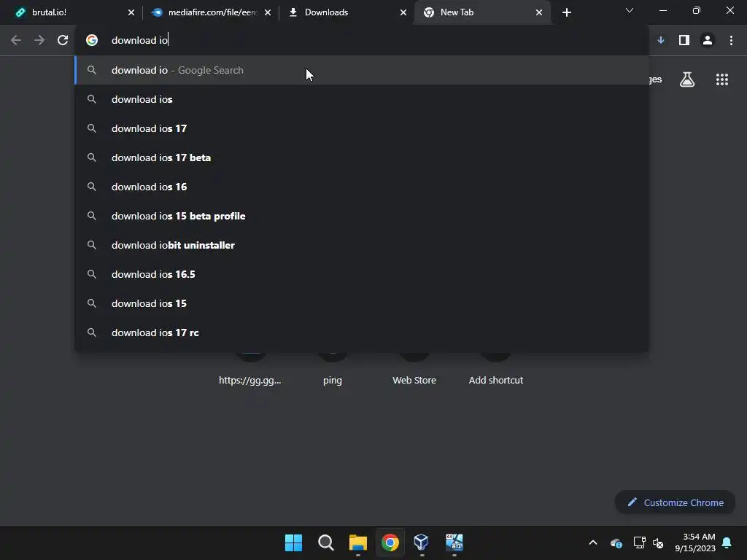Open notifications bell icon
747x560 pixels.
[727, 542]
